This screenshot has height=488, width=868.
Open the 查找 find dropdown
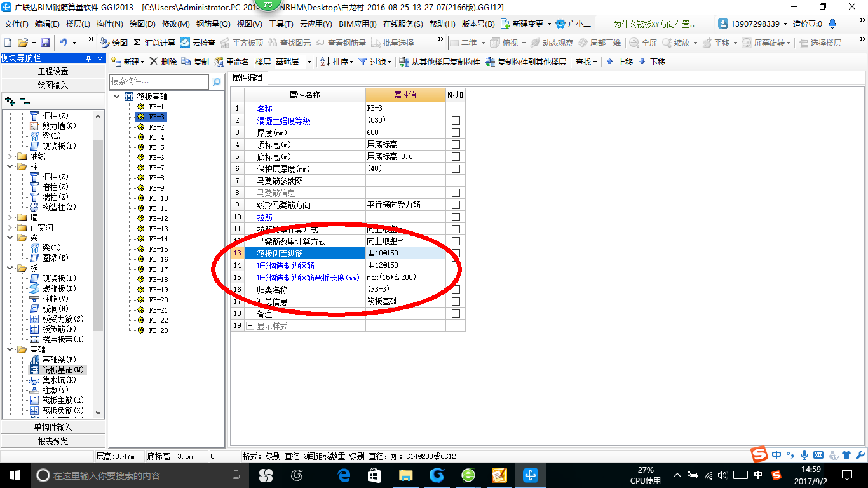click(x=586, y=62)
